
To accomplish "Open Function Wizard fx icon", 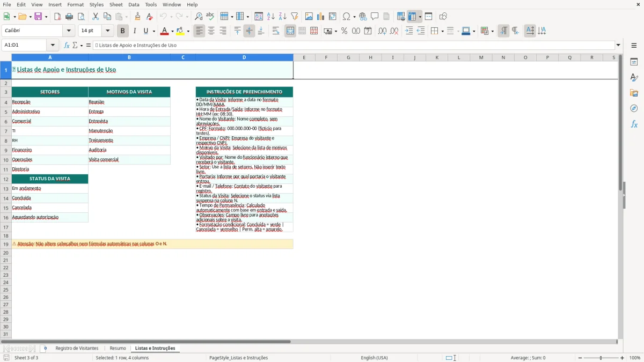I will pos(67,45).
